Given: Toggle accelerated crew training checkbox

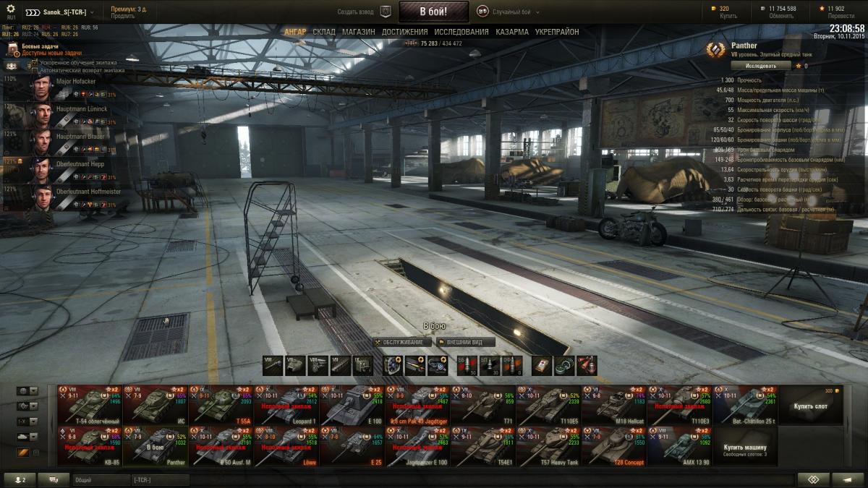Looking at the screenshot, I should point(35,63).
